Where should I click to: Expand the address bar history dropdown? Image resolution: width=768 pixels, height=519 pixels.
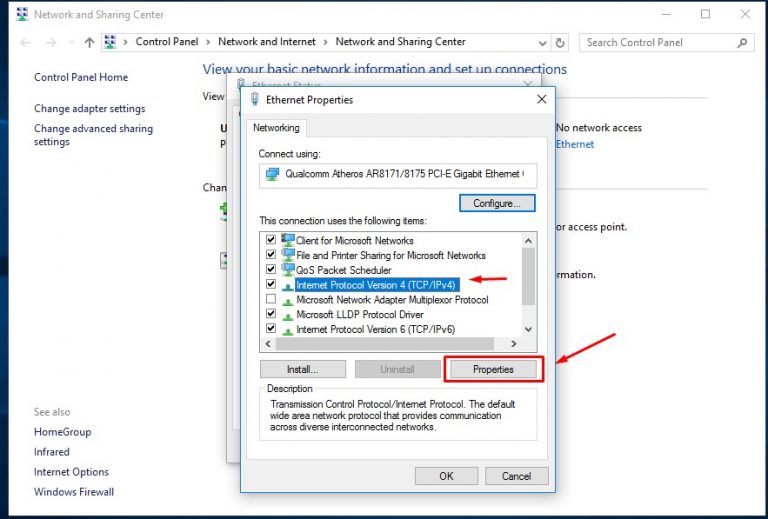(x=542, y=43)
